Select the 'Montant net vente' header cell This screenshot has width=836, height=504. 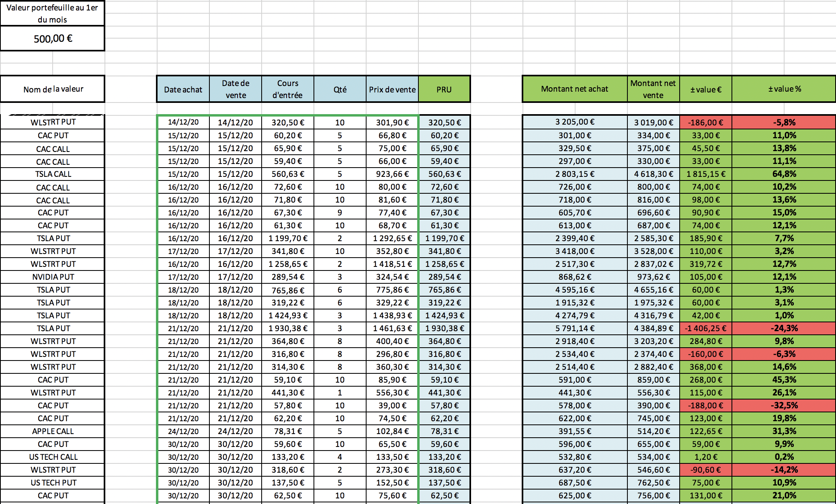[653, 89]
